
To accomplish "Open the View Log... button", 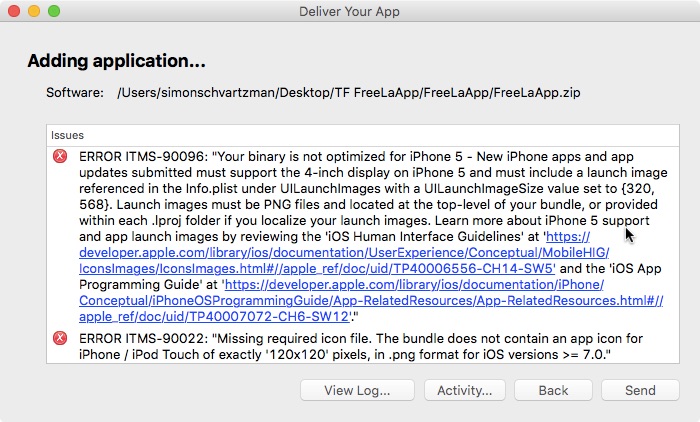I will tap(356, 390).
